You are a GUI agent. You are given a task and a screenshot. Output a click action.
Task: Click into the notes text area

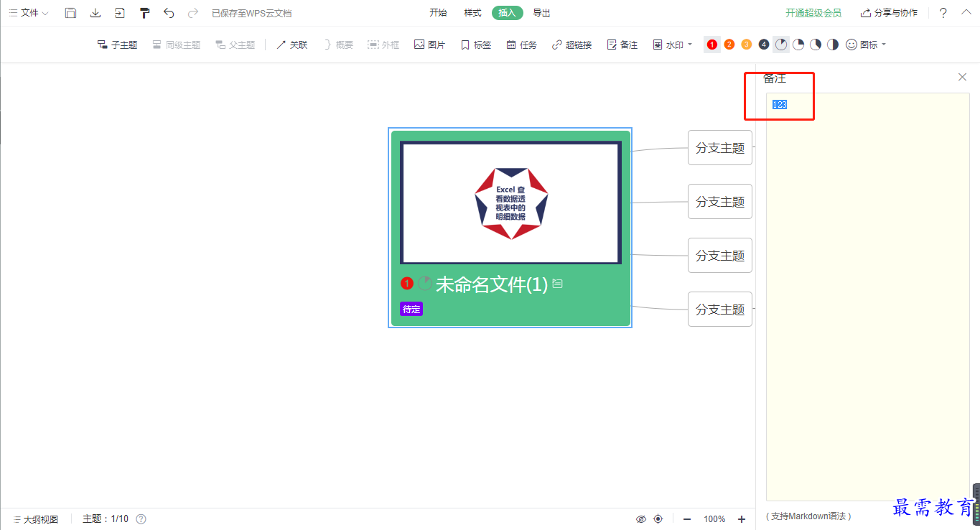coord(867,297)
